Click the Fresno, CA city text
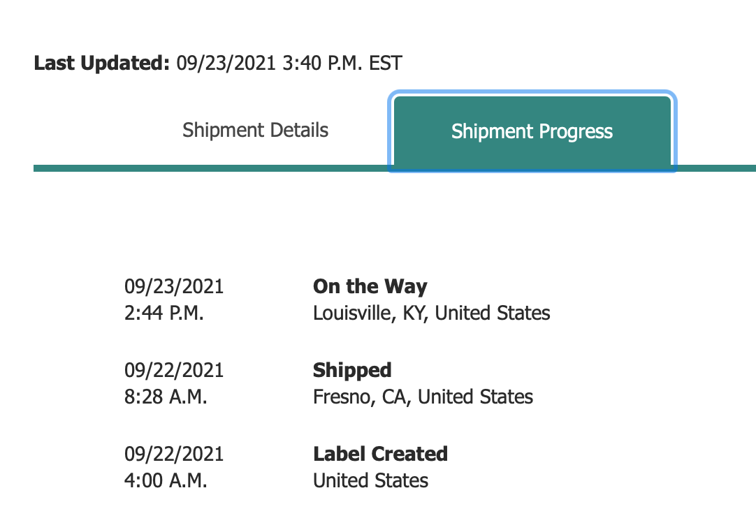 click(x=362, y=397)
